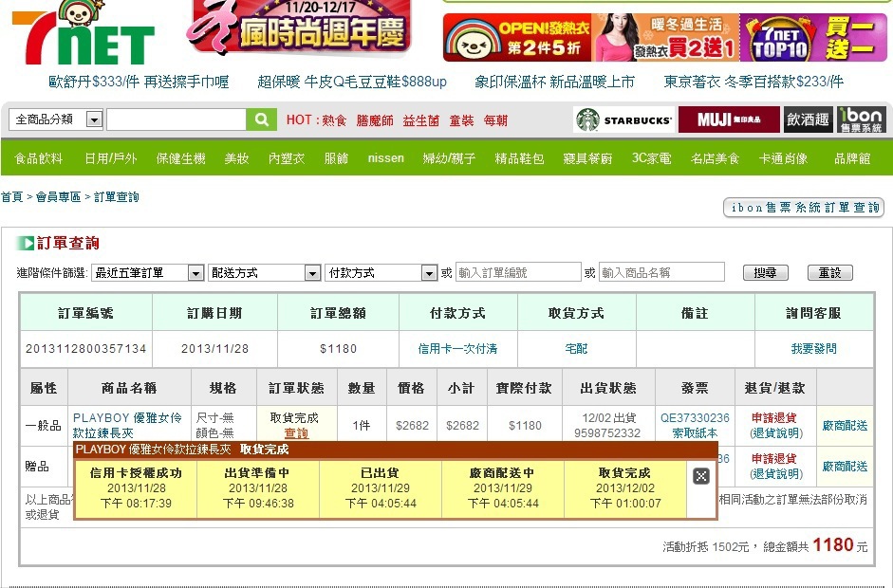Click the 輸入訂單編號 input field

tap(518, 272)
